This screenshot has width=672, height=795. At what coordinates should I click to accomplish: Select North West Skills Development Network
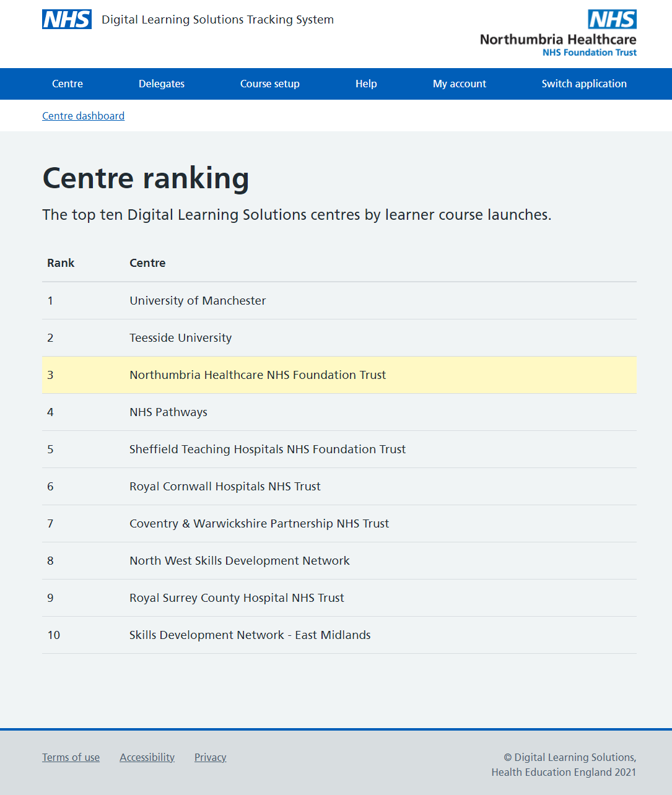(x=239, y=561)
